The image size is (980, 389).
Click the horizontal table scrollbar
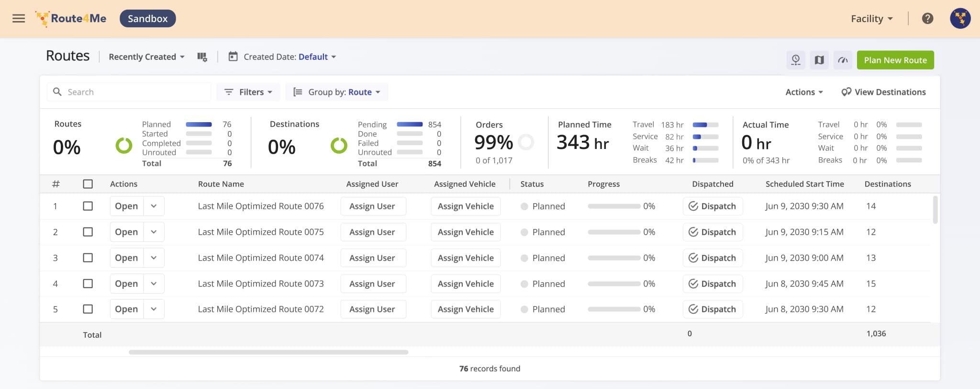(x=268, y=352)
